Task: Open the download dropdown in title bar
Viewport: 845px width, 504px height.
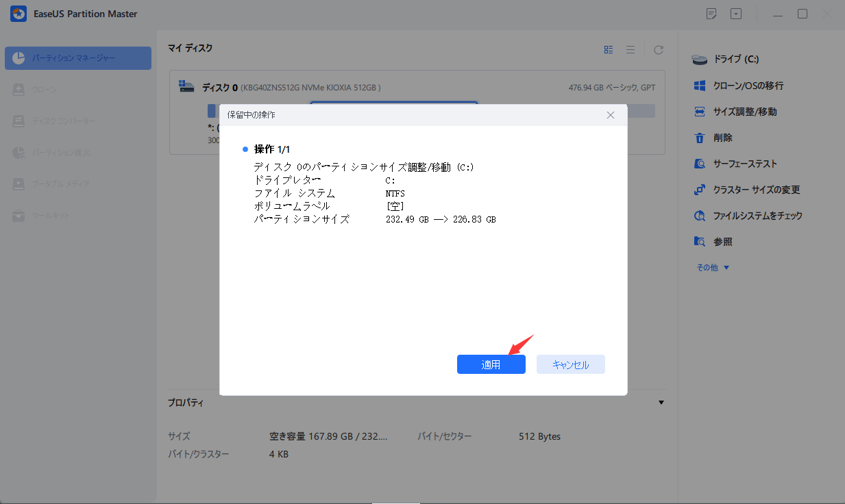Action: (x=736, y=14)
